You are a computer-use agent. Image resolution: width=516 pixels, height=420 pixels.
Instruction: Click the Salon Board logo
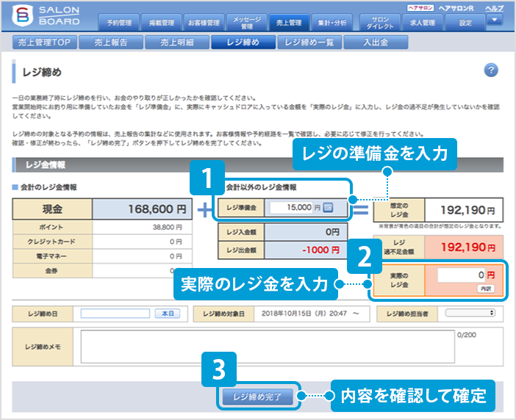(x=46, y=15)
